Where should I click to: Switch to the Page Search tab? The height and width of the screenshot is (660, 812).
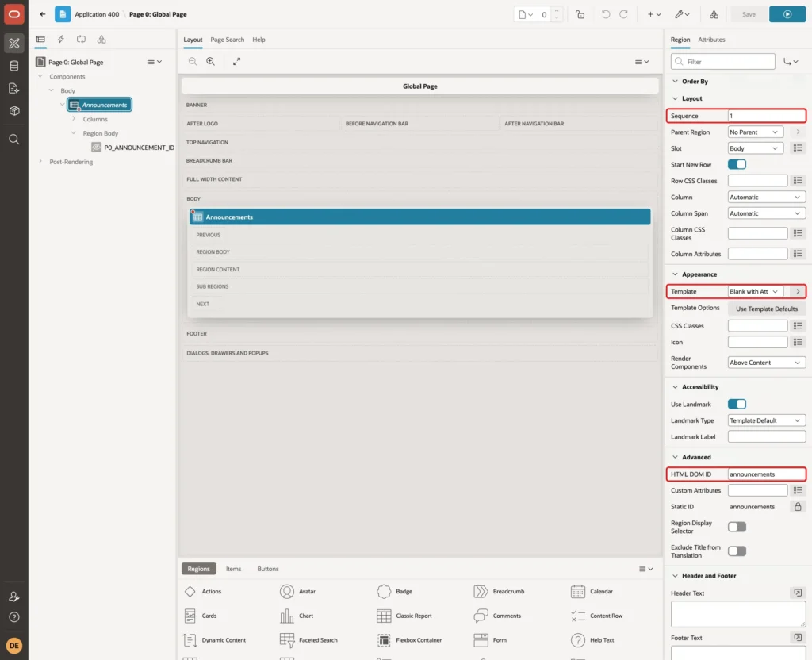[x=227, y=40]
